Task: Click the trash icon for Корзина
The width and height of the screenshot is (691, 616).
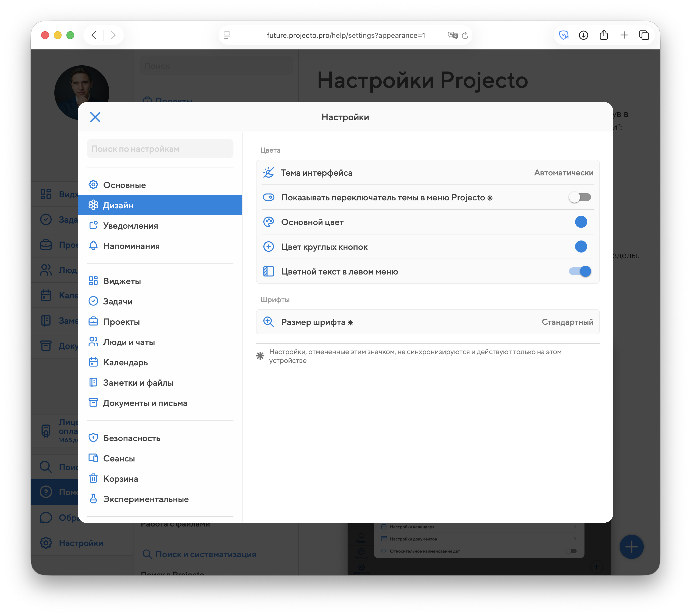Action: pyautogui.click(x=93, y=478)
